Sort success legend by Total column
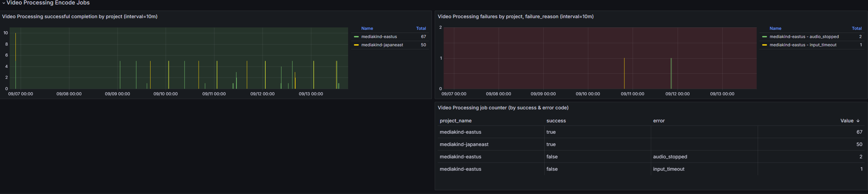The height and width of the screenshot is (194, 868). [421, 28]
